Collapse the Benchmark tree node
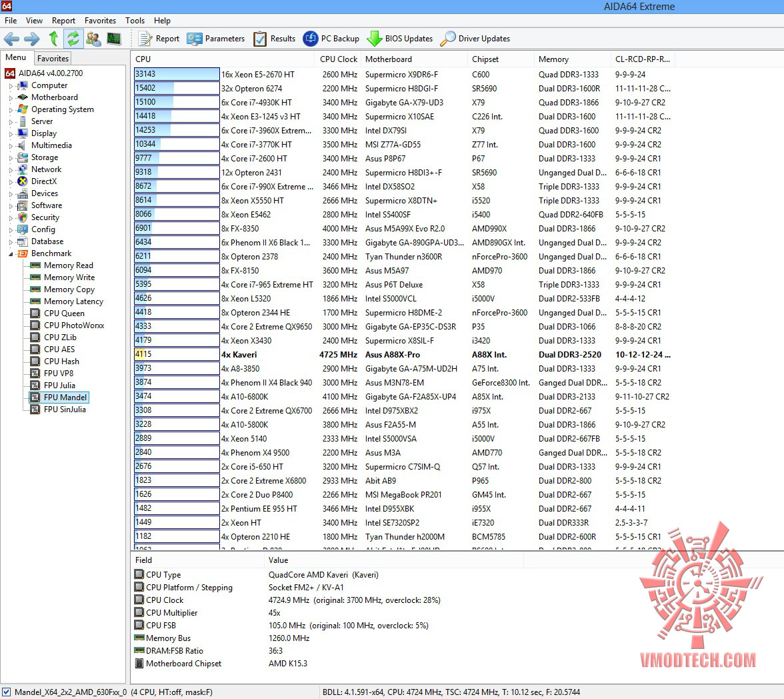The image size is (784, 699). coord(11,253)
